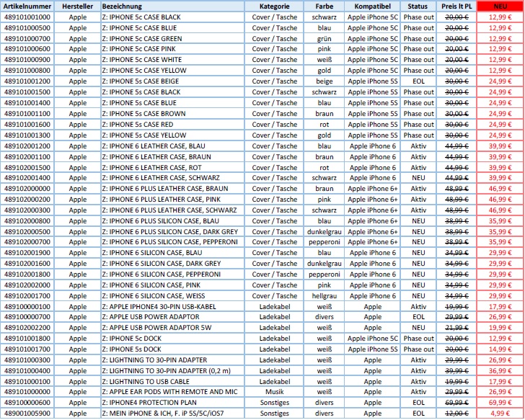Screen dimensions: 525x420
Task: Select Z: IPHONE 5s CASE BROWN cell
Action: click(x=172, y=113)
